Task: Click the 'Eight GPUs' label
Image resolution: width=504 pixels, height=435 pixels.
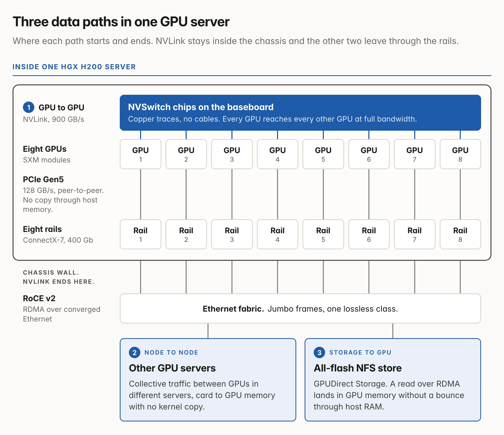Action: [x=45, y=149]
